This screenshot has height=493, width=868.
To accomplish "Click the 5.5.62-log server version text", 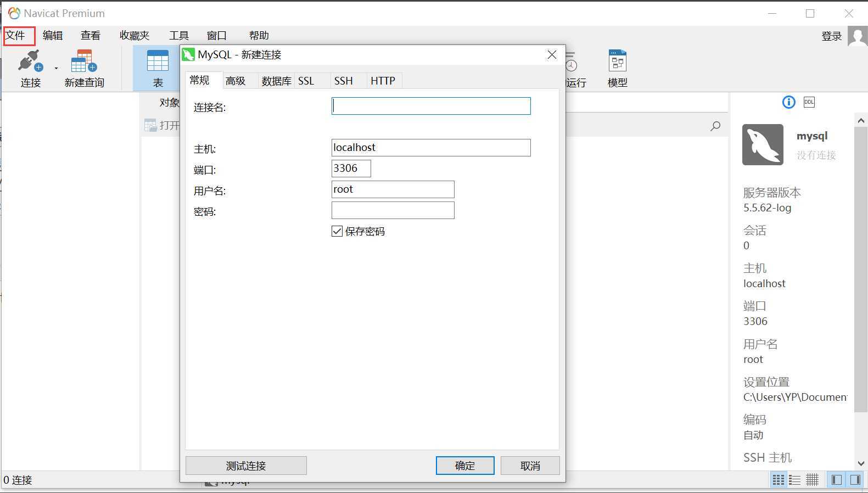I will pos(768,208).
